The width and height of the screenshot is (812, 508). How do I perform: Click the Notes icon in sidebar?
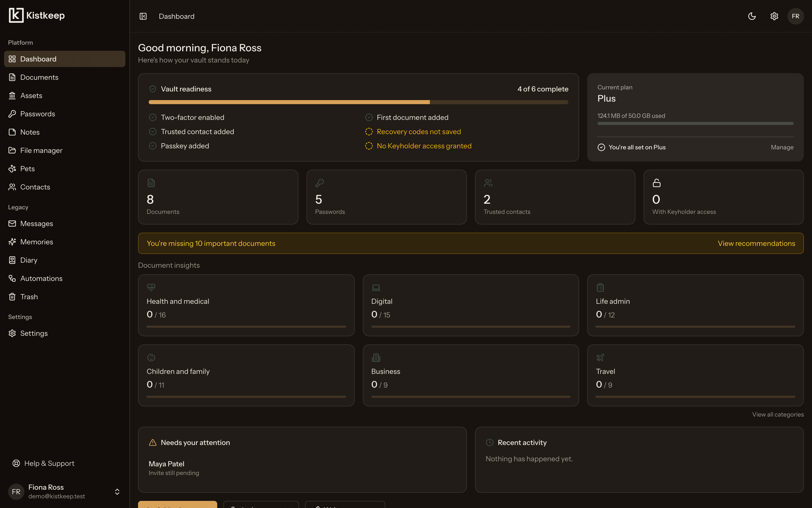tap(12, 132)
